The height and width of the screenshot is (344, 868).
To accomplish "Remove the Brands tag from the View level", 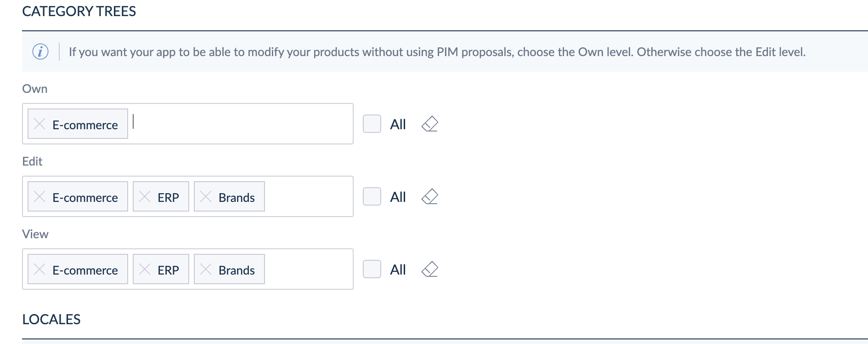I will pos(206,269).
